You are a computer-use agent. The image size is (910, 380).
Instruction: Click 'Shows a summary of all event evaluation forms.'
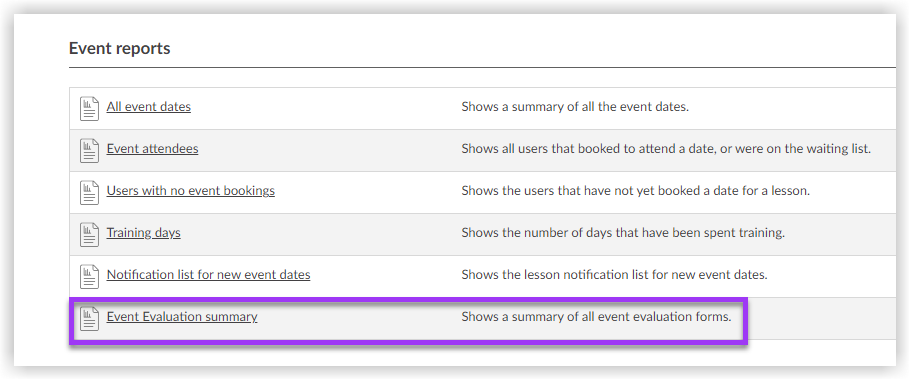[x=597, y=317]
